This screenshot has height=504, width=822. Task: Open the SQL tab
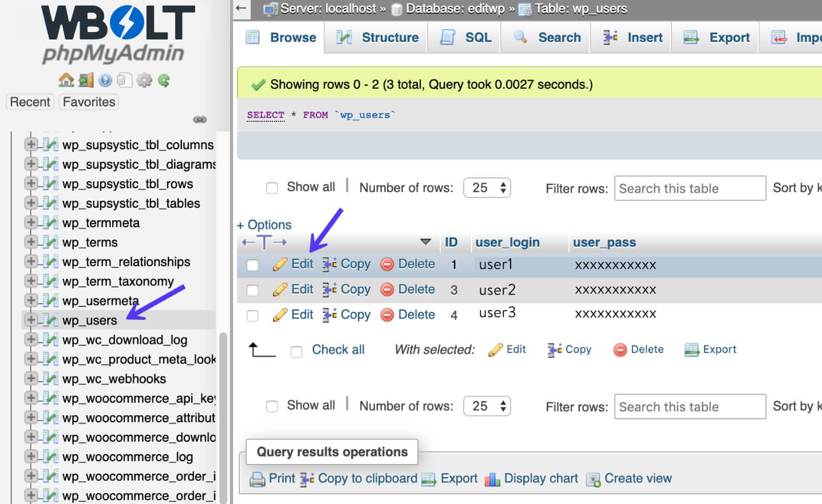(466, 38)
